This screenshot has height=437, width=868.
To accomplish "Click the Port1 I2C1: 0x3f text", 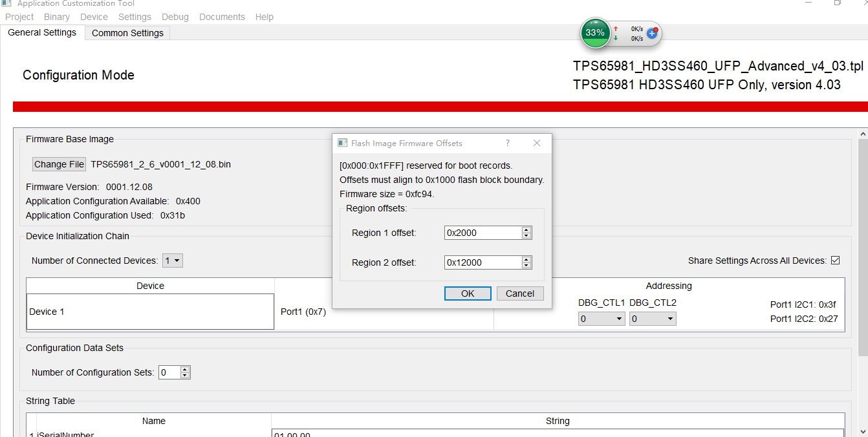I will point(803,304).
